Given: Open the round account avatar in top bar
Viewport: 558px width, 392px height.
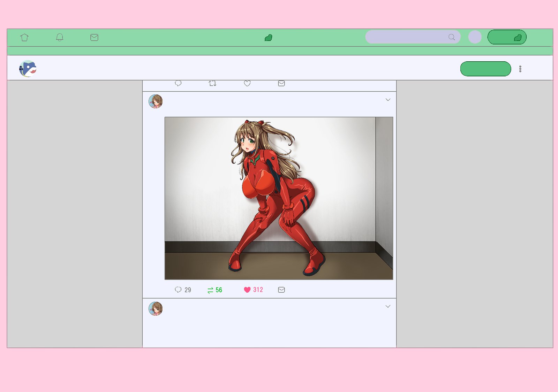Looking at the screenshot, I should (475, 37).
